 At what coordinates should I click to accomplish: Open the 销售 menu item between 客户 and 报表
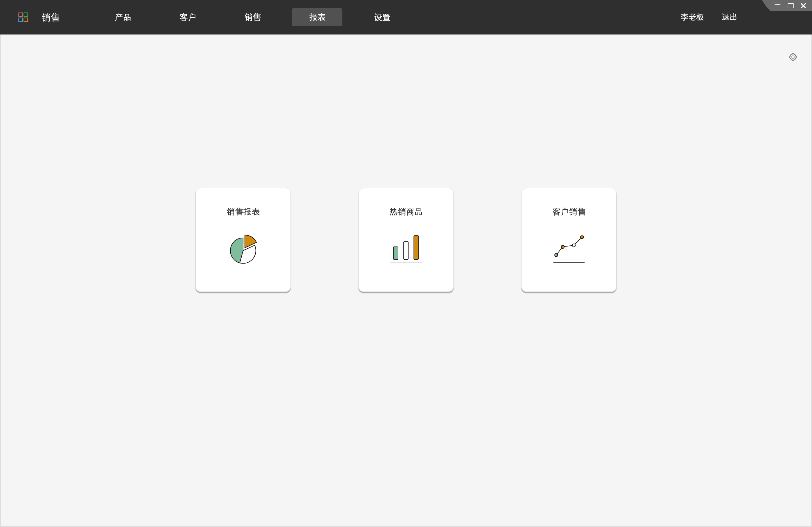pos(252,17)
